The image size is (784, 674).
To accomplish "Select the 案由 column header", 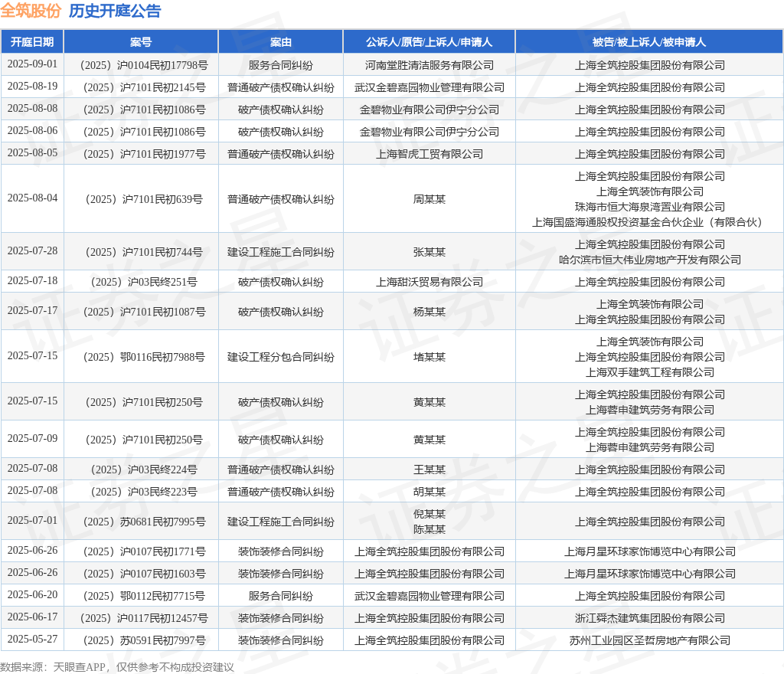I will pos(280,42).
